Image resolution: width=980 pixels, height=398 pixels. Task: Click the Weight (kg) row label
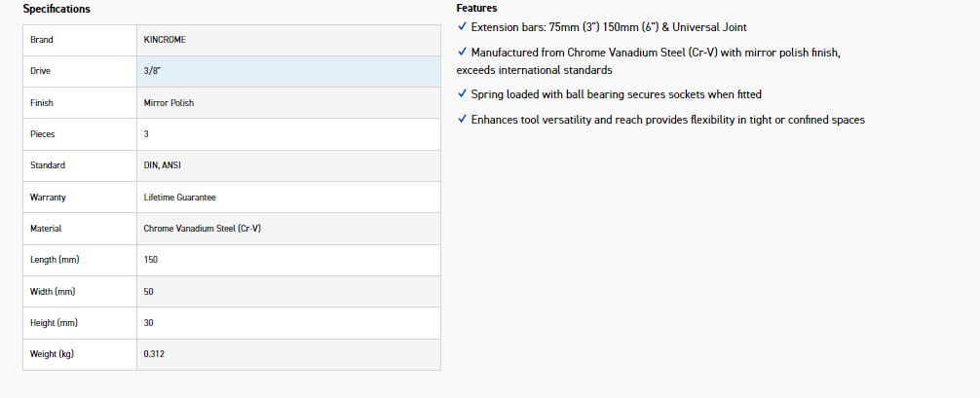[52, 354]
